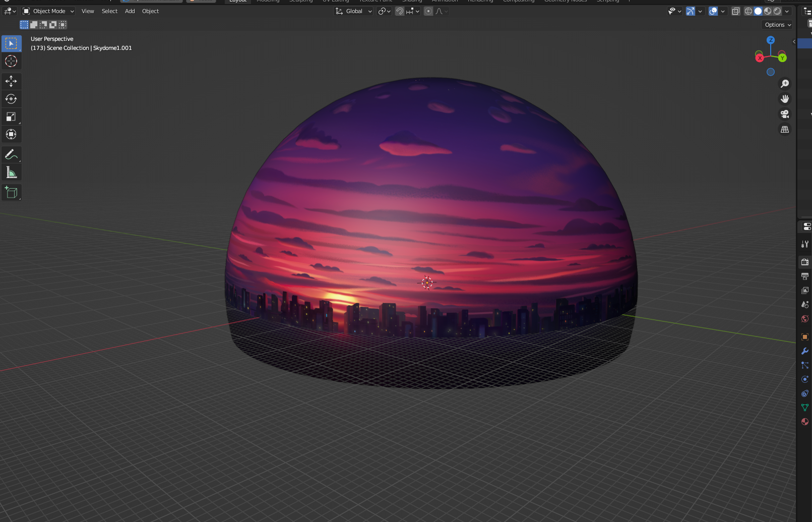
Task: Pick the Rotate tool
Action: pyautogui.click(x=11, y=99)
